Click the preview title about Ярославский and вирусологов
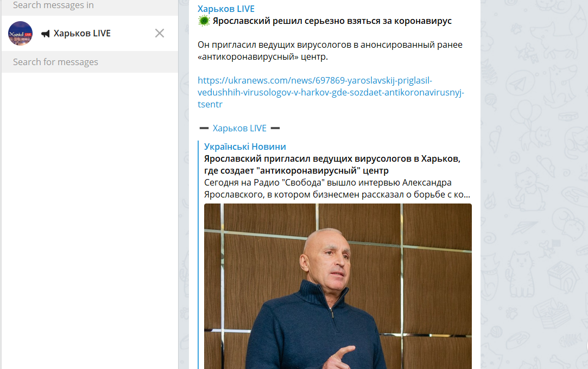This screenshot has width=588, height=369. tap(332, 164)
